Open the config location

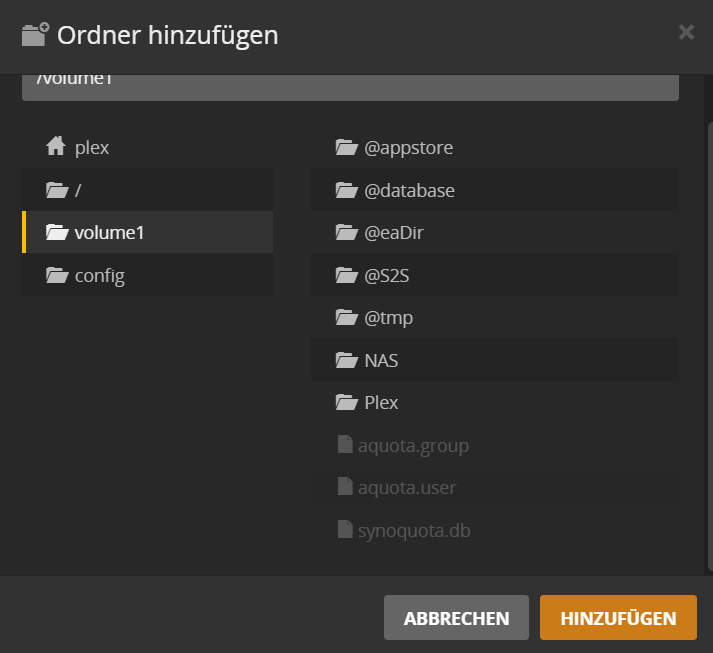coord(100,275)
